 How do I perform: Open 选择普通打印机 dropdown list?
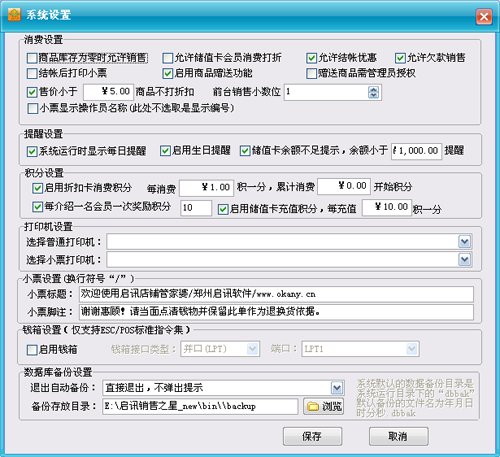point(465,242)
